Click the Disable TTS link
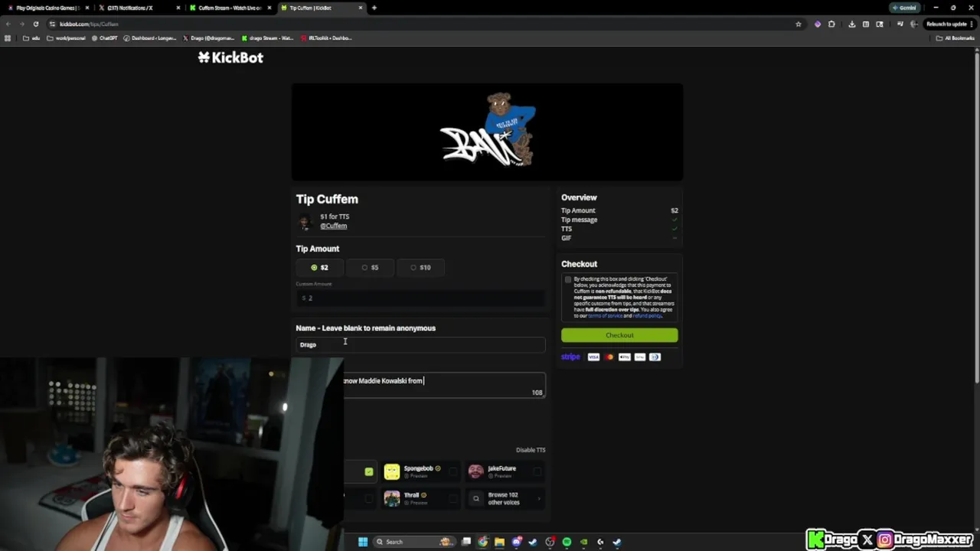 pyautogui.click(x=531, y=450)
